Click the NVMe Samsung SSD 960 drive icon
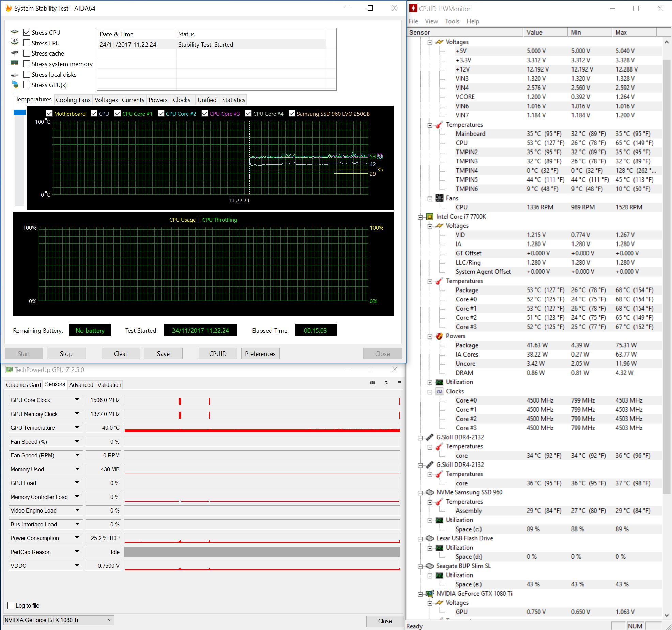 tap(430, 492)
